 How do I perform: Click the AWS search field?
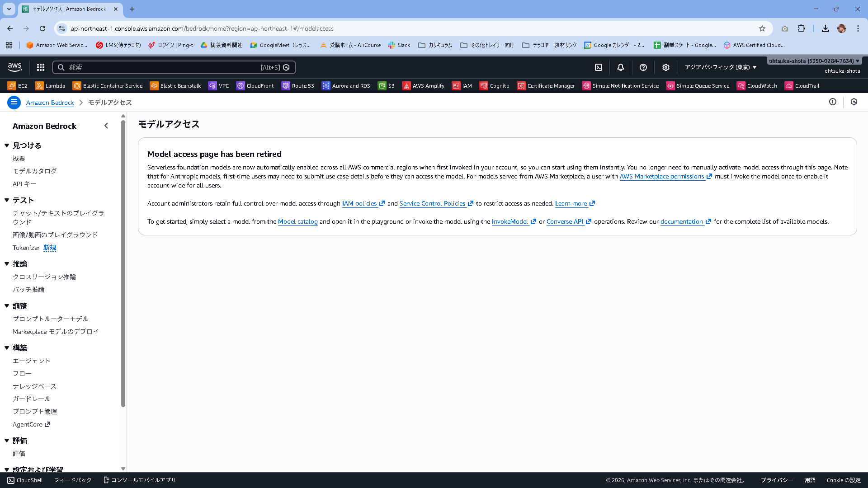pyautogui.click(x=163, y=67)
